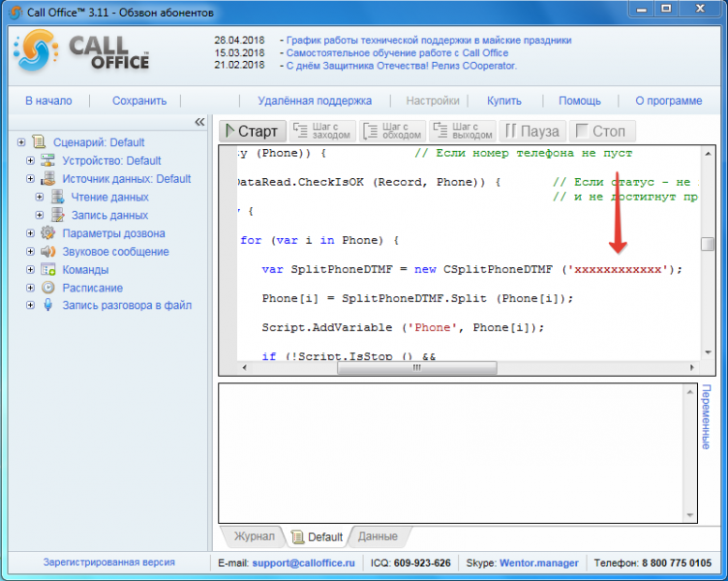Open news С днём Защитника Отечества

point(401,66)
